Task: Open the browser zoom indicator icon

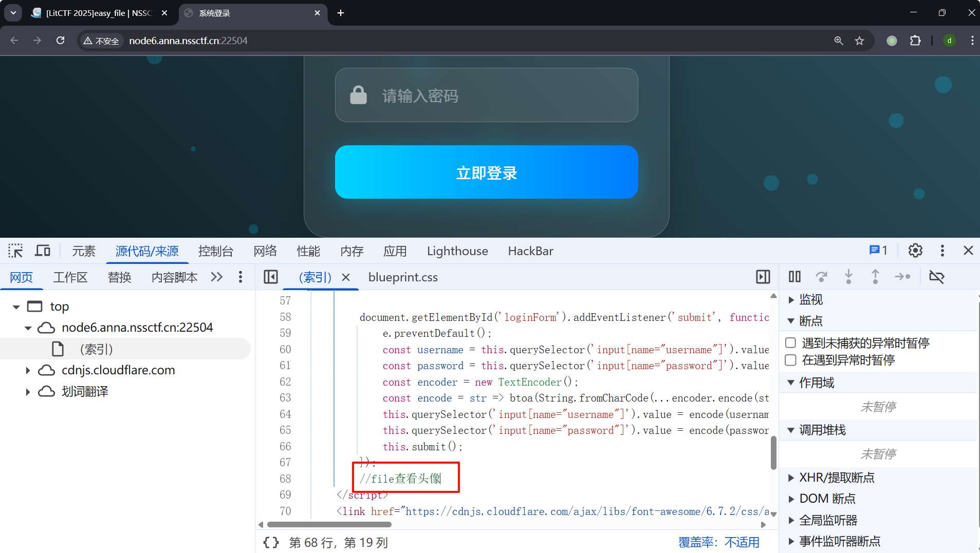Action: coord(838,41)
